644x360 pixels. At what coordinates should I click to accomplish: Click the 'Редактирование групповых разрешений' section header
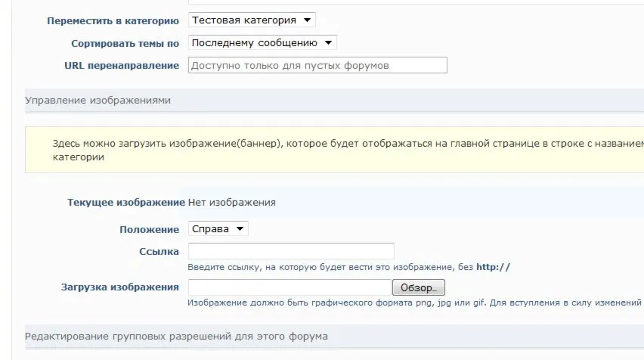point(176,335)
